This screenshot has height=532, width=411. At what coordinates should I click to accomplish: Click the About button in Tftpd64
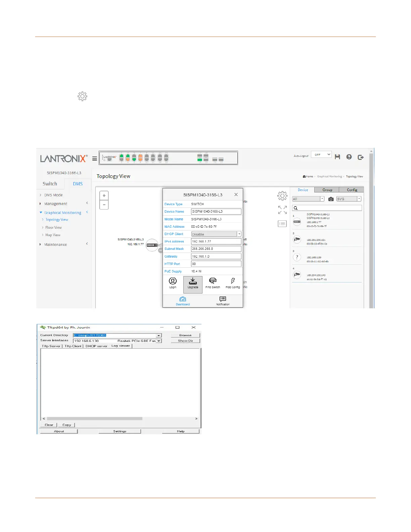tap(59, 431)
